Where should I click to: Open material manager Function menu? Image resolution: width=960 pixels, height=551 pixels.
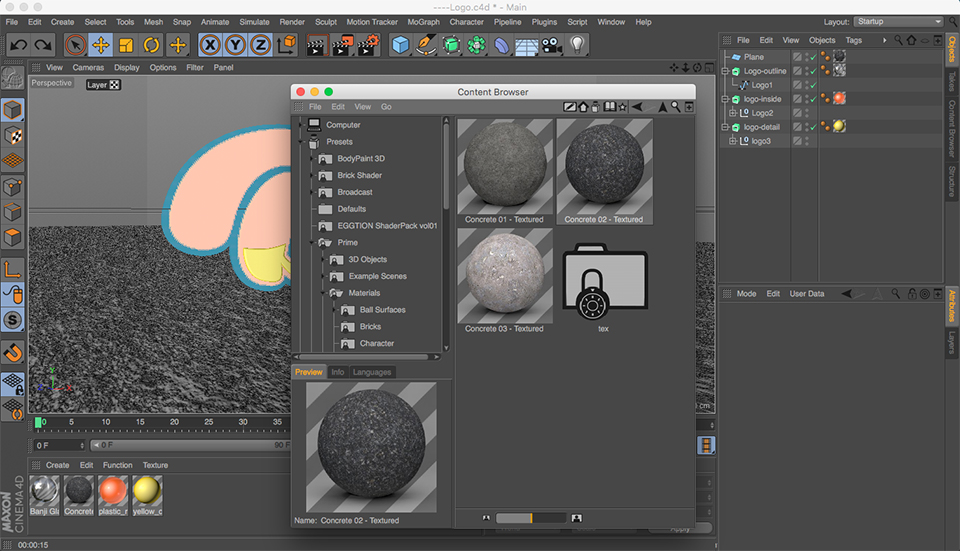click(118, 465)
